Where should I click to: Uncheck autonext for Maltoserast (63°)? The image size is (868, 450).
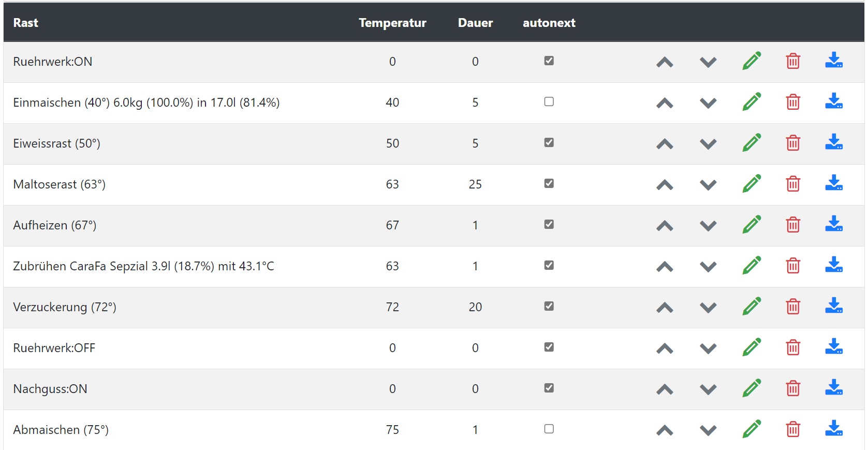click(549, 184)
